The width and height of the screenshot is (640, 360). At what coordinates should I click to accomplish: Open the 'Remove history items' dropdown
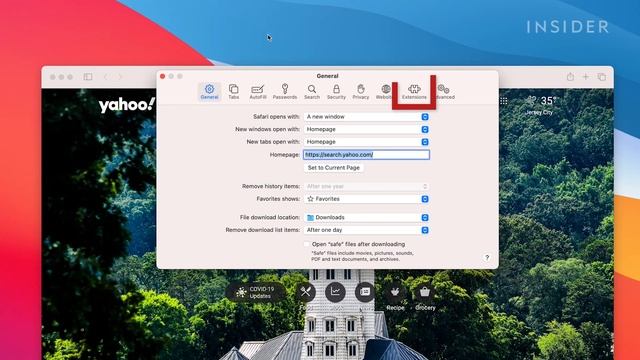tap(367, 187)
